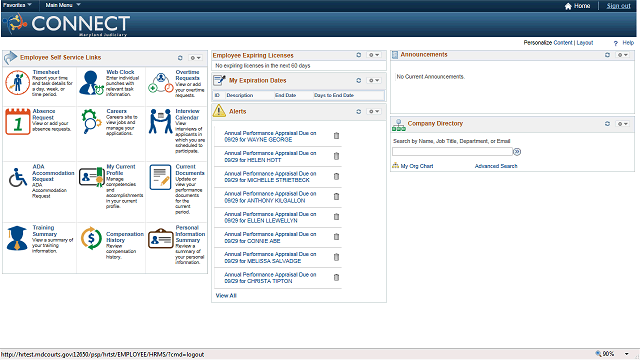Screen dimensions: 640x360
Task: Open Announcements settings dropdown
Action: 622,55
